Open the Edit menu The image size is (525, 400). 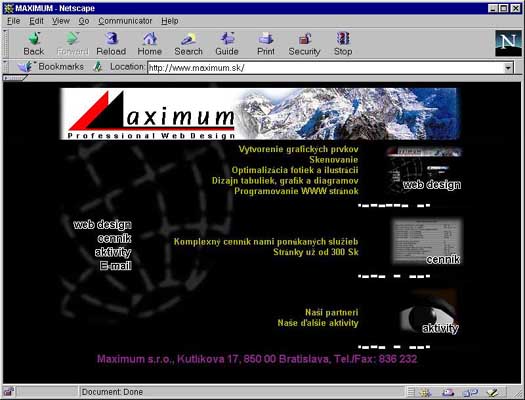click(x=36, y=21)
